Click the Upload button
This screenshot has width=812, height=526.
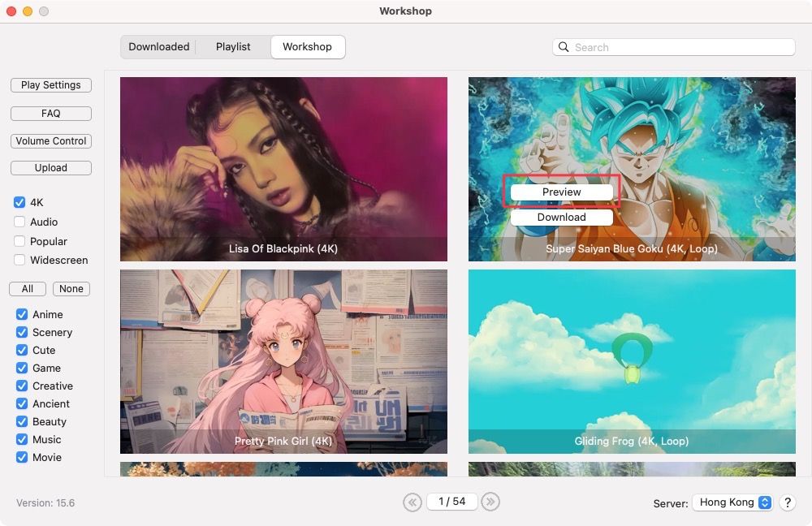(50, 167)
